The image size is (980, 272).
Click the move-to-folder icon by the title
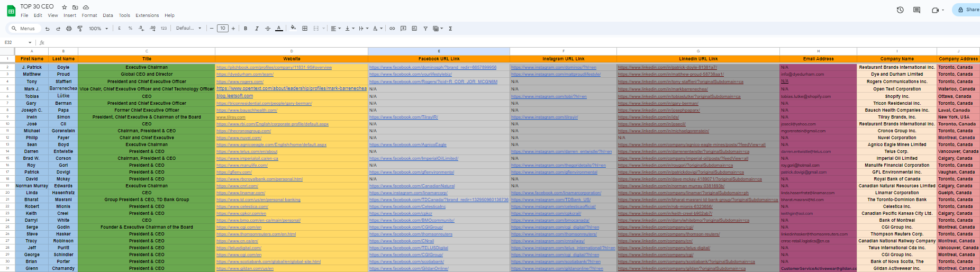75,7
